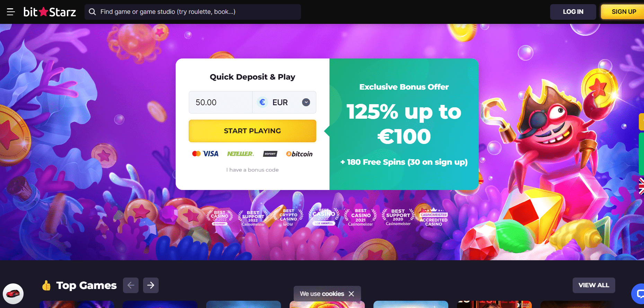Click the Sofort payment logo
The image size is (644, 308).
tap(270, 154)
